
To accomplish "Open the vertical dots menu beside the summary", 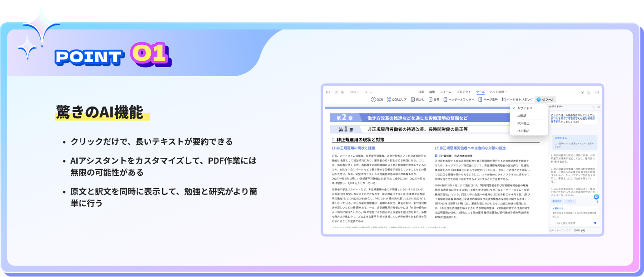I will point(597,202).
